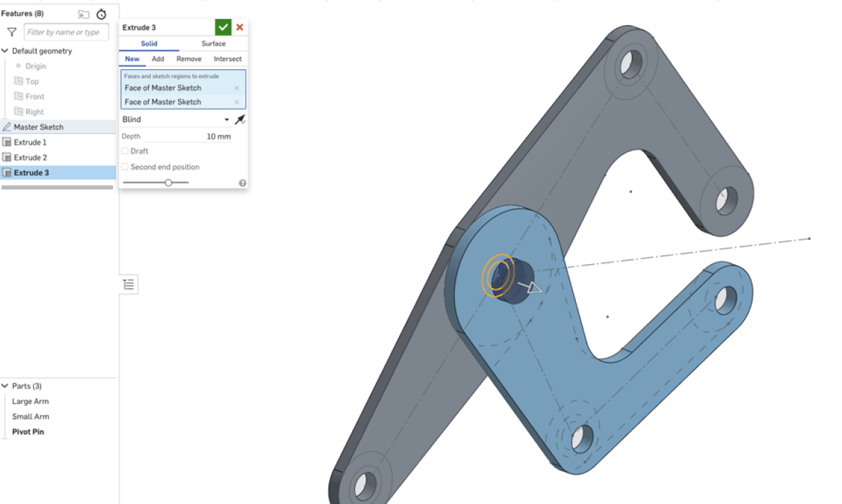
Task: Enable the Draft checkbox
Action: click(125, 150)
